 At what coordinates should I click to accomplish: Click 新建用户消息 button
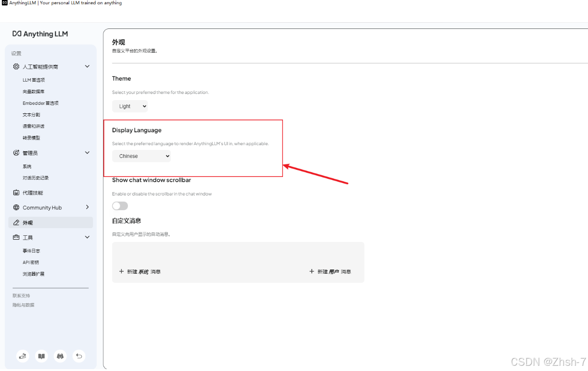click(x=330, y=271)
